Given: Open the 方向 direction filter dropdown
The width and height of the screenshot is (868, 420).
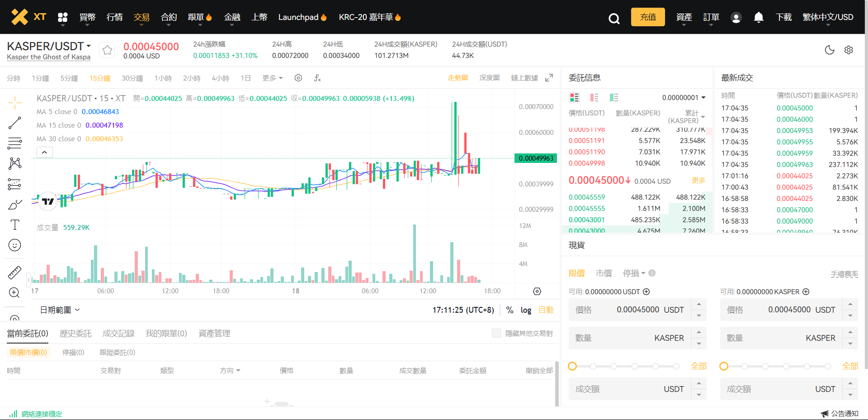Looking at the screenshot, I should pyautogui.click(x=230, y=370).
